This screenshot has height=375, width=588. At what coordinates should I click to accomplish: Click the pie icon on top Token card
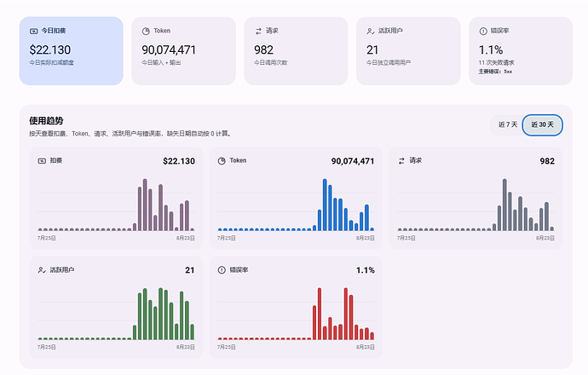click(146, 32)
